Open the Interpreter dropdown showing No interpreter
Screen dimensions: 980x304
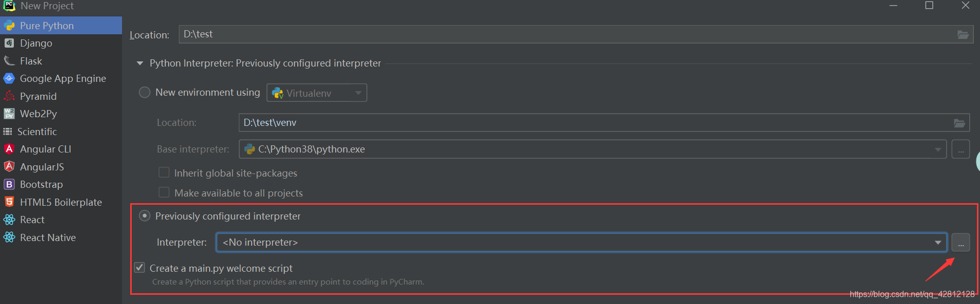[x=581, y=242]
